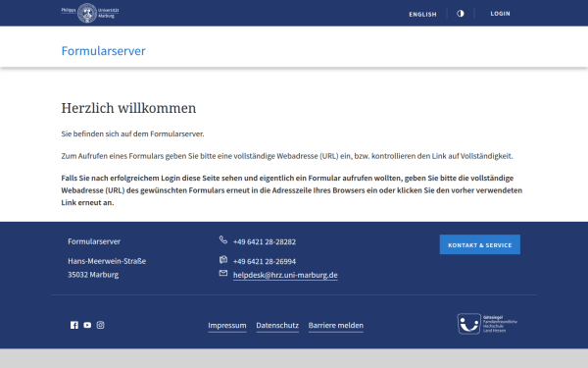Viewport: 588px width, 368px height.
Task: Click the Hans-Meerwein-Straße address line
Action: point(107,261)
